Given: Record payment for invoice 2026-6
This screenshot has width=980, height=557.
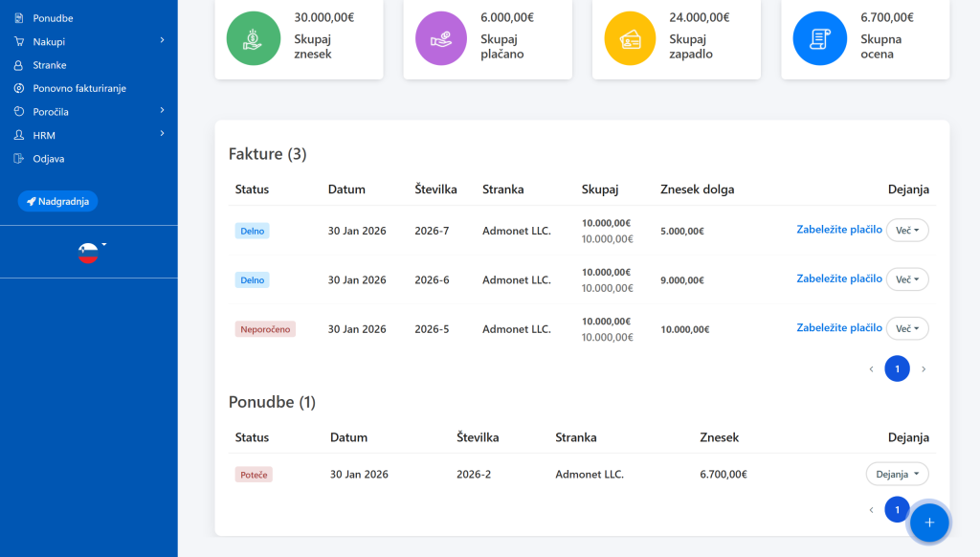Looking at the screenshot, I should coord(838,278).
